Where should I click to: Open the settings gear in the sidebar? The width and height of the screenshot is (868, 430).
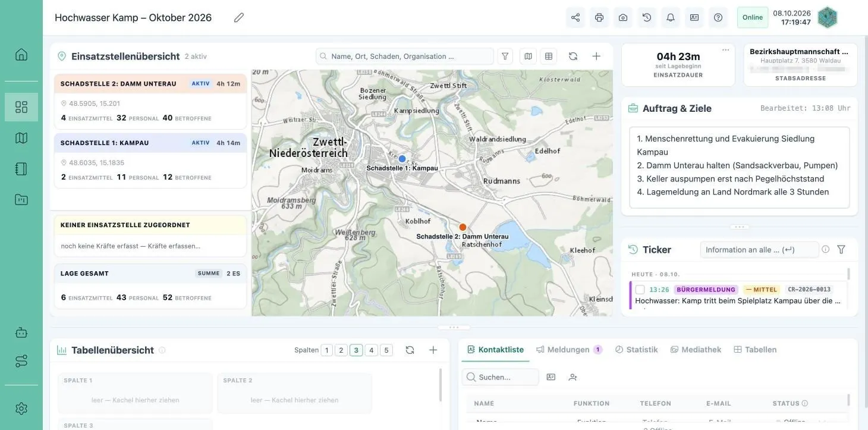pos(21,409)
